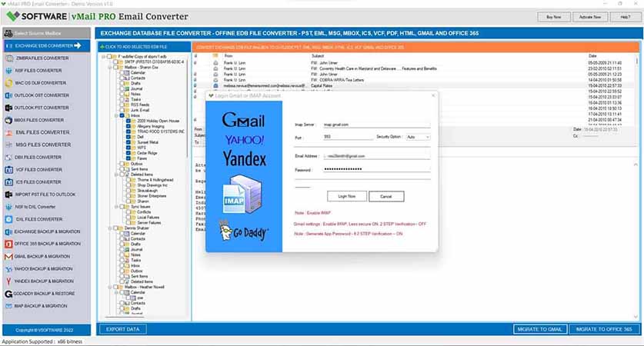The height and width of the screenshot is (346, 644).
Task: Click the Export Data button
Action: pos(122,329)
